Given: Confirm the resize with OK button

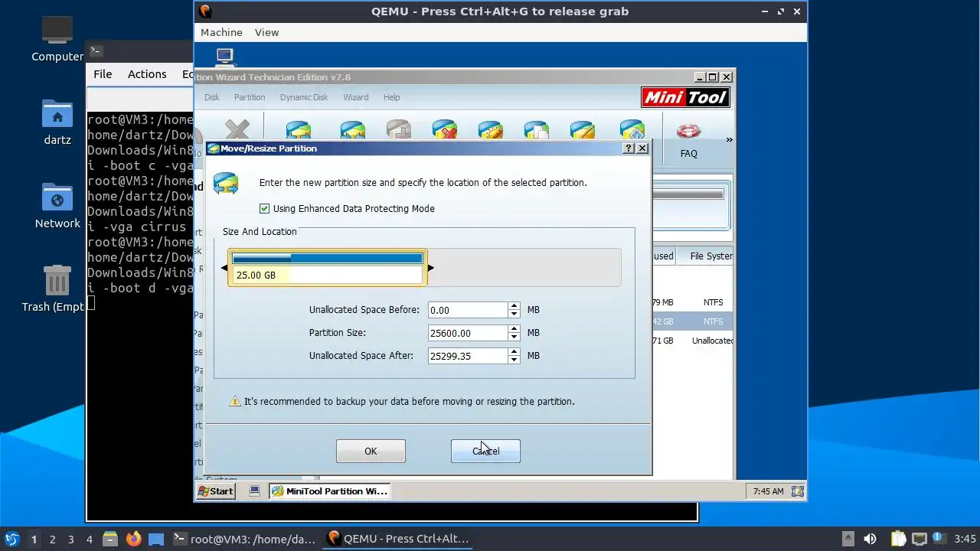Looking at the screenshot, I should click(x=371, y=451).
